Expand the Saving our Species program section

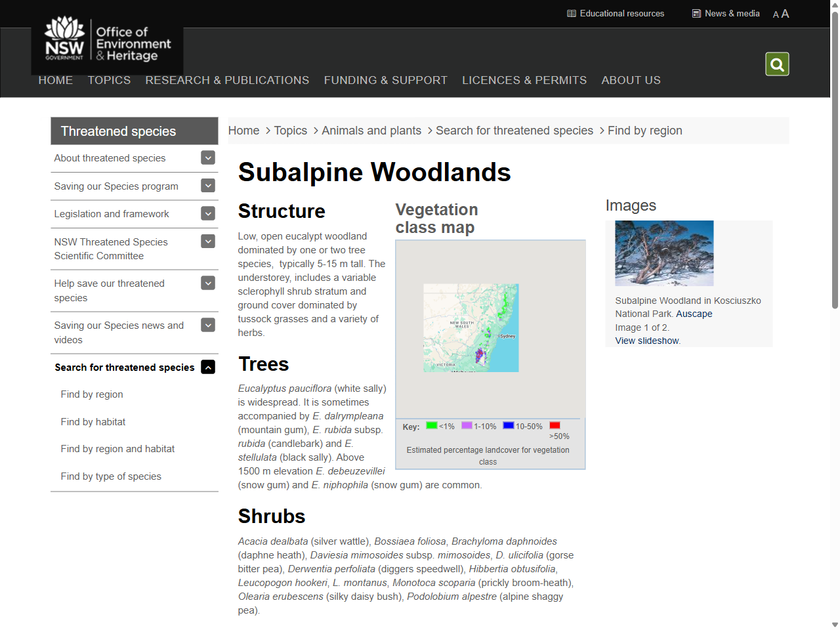[x=207, y=186]
